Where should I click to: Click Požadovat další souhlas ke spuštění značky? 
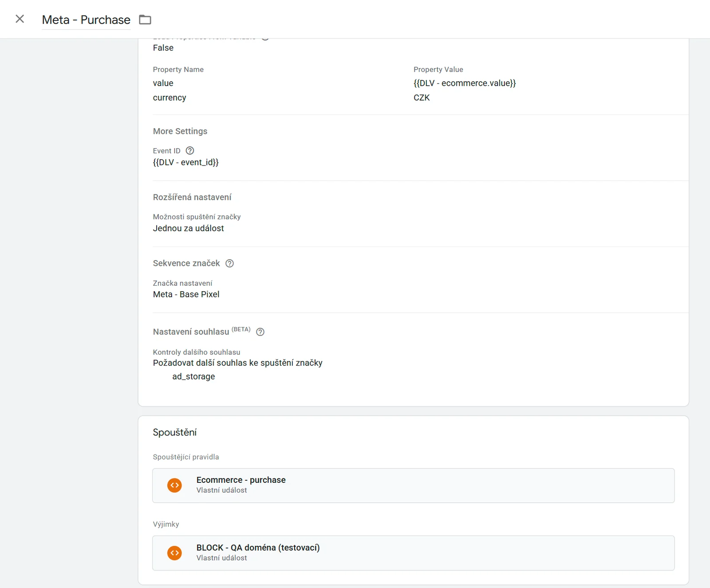click(x=238, y=363)
